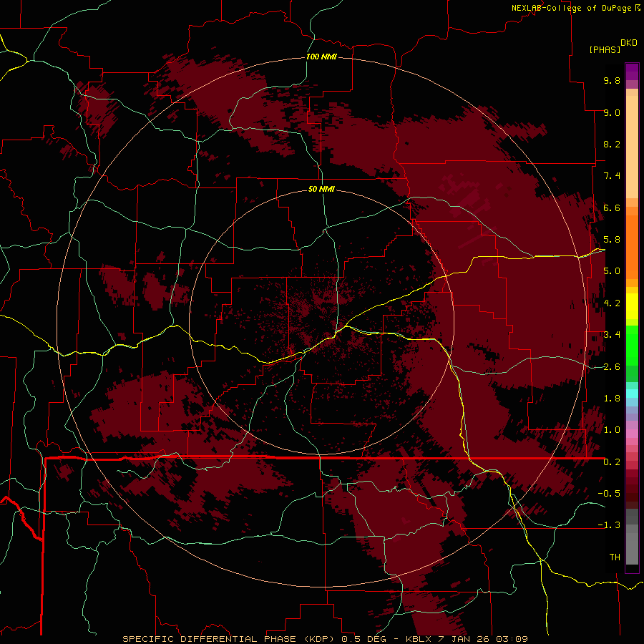
Task: Click the 1.8 value on the color scale
Action: pyautogui.click(x=612, y=399)
